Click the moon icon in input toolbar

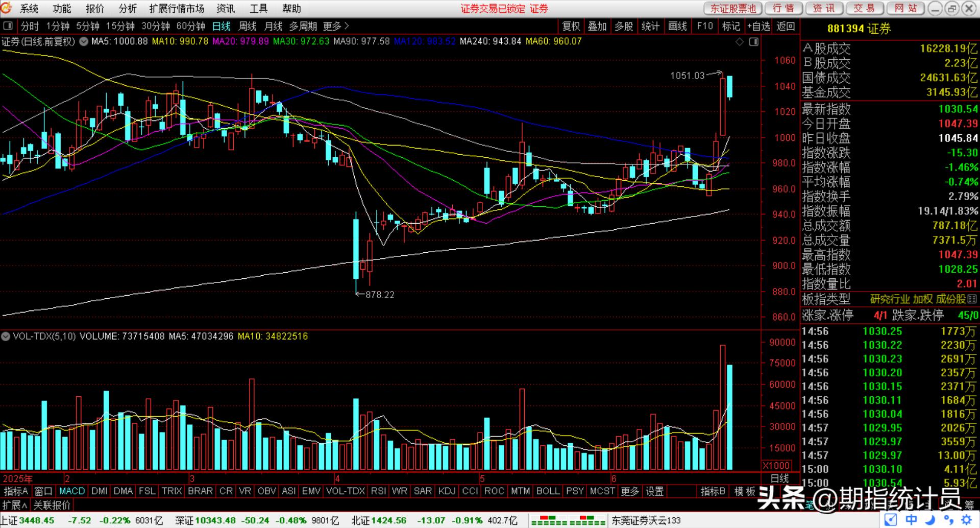click(930, 520)
